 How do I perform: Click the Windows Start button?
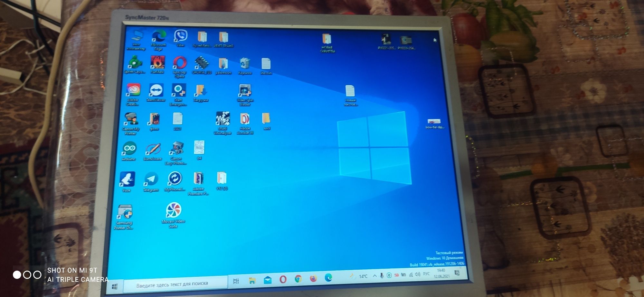pos(115,286)
